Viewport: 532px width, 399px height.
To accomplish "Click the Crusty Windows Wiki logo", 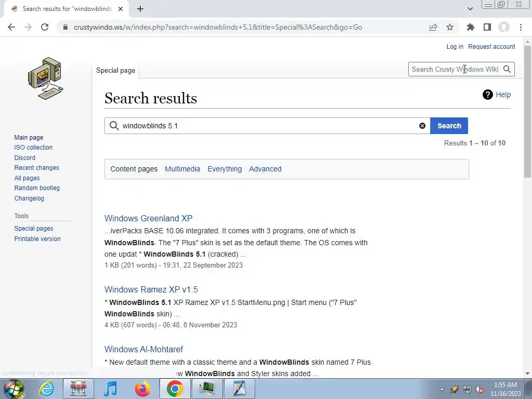I will pos(46,78).
